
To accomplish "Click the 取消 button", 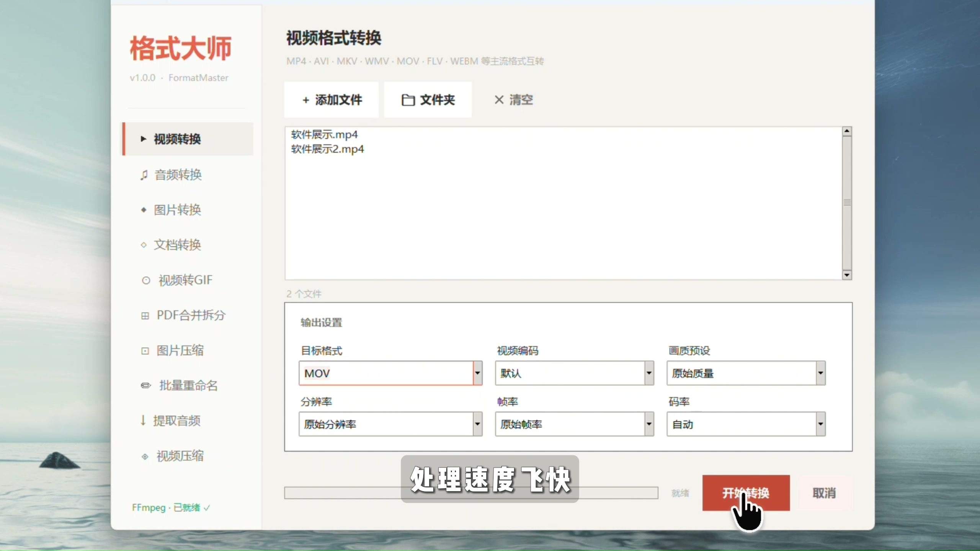I will pyautogui.click(x=824, y=493).
